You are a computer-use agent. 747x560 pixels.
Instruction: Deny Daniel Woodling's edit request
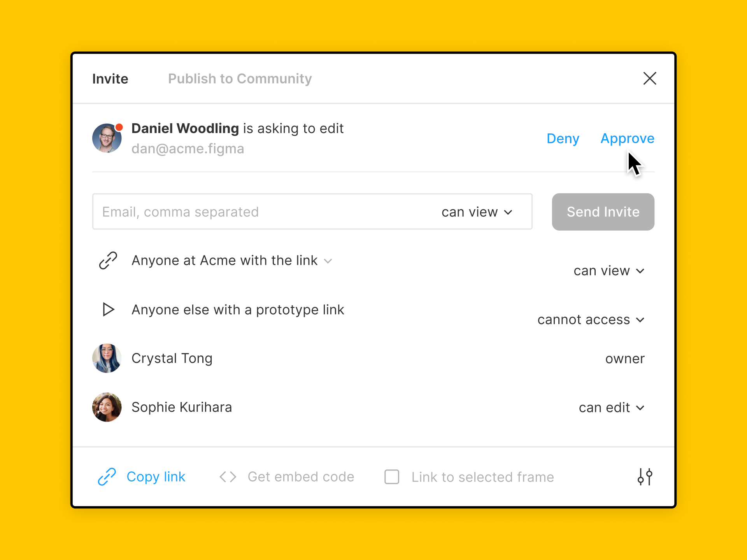[562, 139]
